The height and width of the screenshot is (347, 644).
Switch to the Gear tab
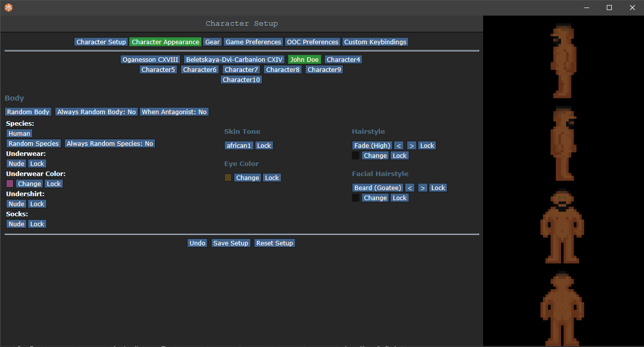(x=212, y=42)
